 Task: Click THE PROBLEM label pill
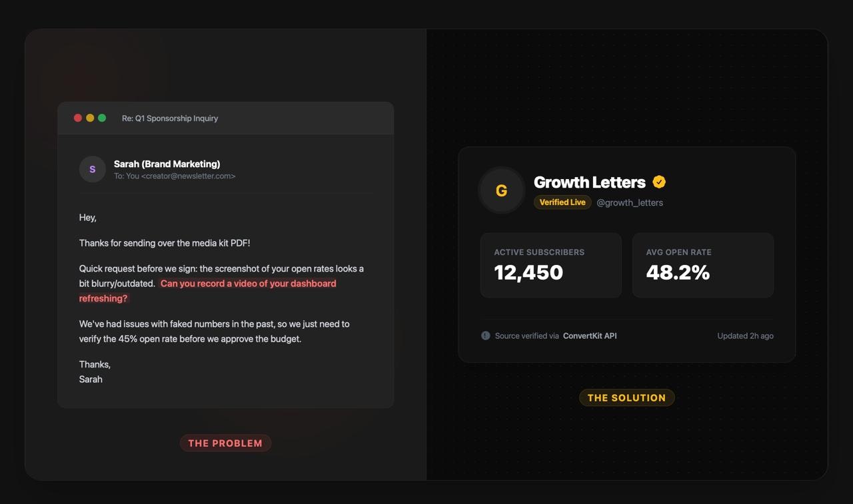(x=225, y=443)
